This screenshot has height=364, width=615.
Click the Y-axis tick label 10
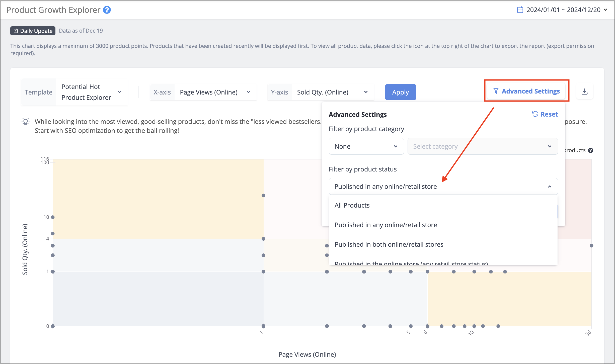[x=46, y=217]
